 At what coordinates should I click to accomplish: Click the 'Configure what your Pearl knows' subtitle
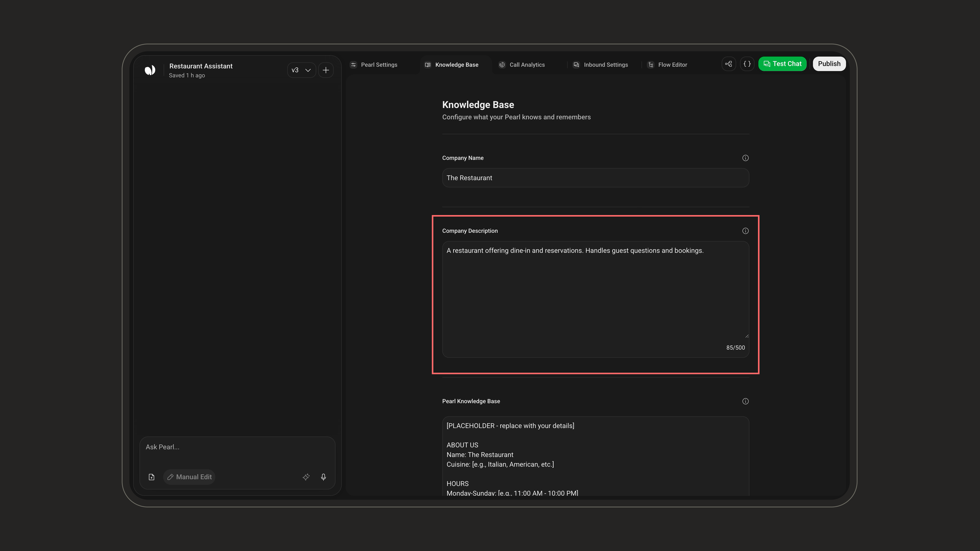[516, 117]
